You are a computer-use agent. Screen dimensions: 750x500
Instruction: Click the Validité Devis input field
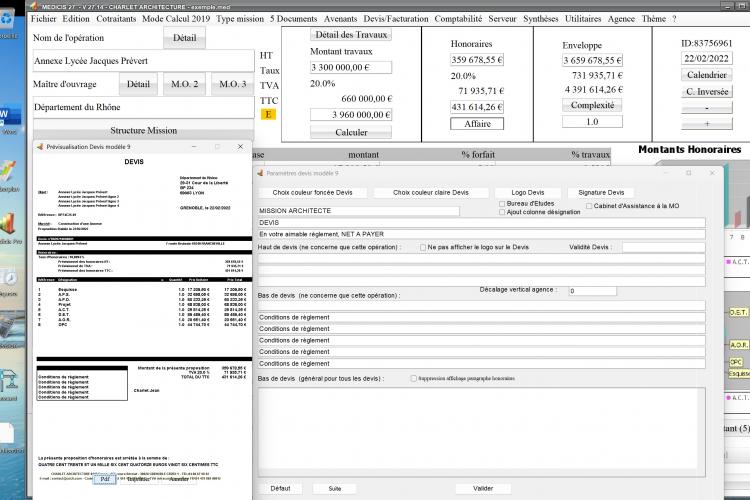tap(663, 247)
